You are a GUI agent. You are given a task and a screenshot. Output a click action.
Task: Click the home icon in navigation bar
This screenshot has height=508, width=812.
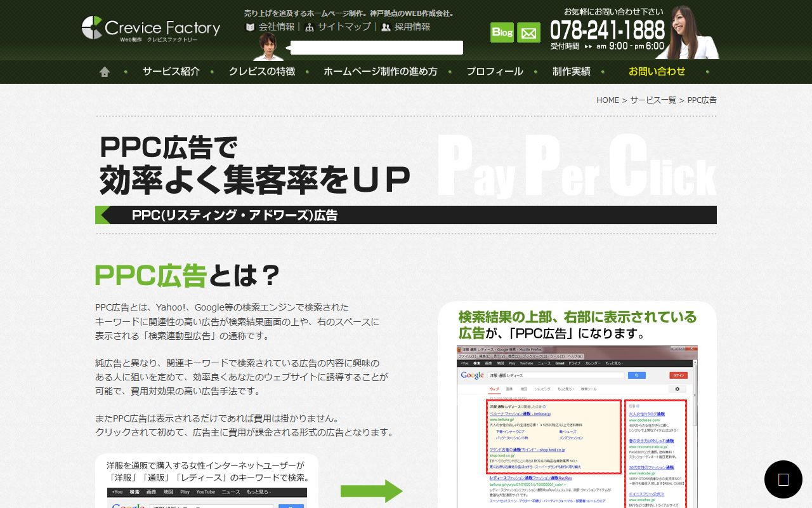point(105,72)
